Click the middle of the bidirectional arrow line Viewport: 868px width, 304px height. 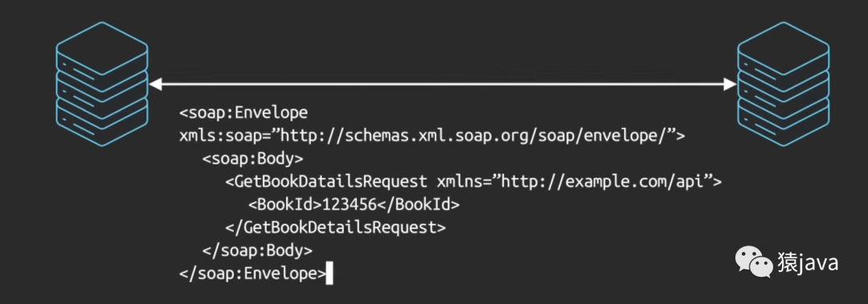tap(443, 84)
